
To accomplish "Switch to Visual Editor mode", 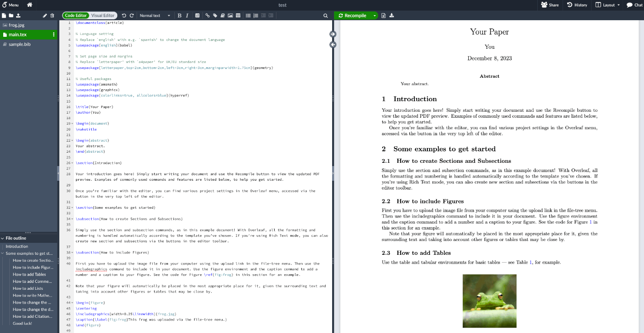I will click(x=103, y=16).
